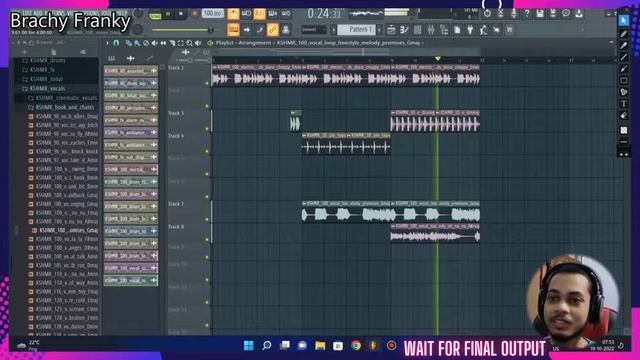Select the text T tool on right bar
The image size is (640, 360).
624,104
